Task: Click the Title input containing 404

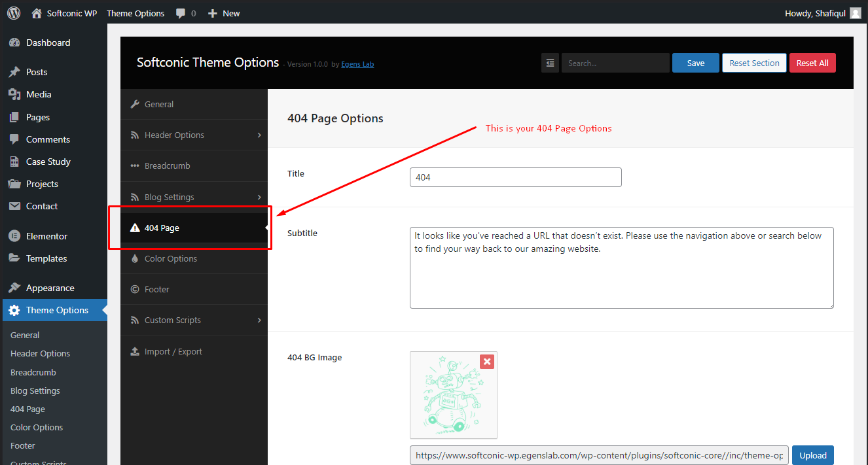Action: (x=516, y=177)
